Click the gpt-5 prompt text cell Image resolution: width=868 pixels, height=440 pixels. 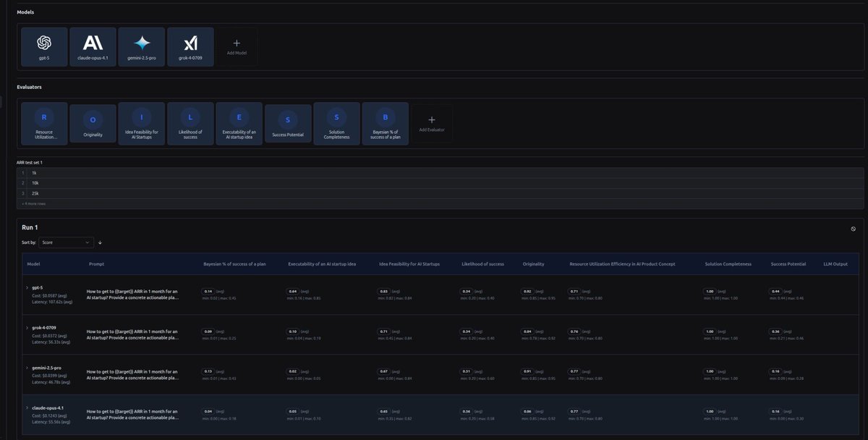(132, 295)
